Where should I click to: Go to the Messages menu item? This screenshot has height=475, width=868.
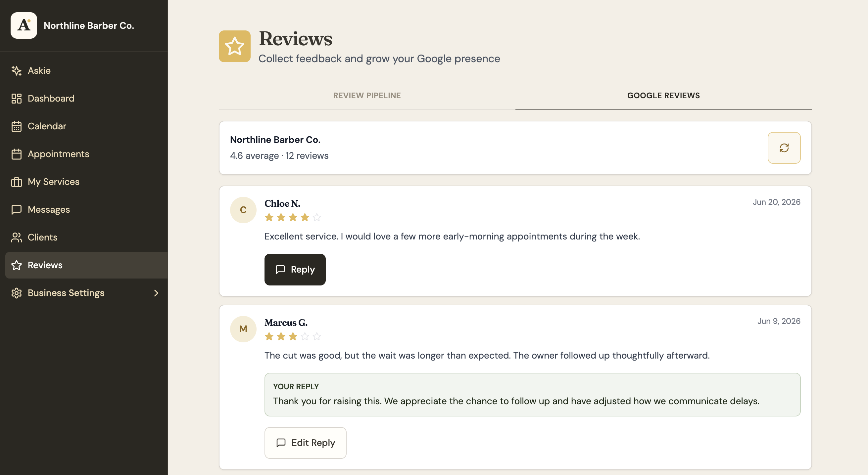point(86,210)
